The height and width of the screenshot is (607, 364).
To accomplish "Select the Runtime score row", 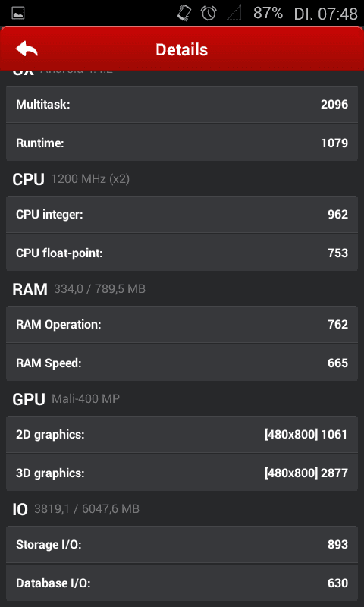I will [182, 143].
